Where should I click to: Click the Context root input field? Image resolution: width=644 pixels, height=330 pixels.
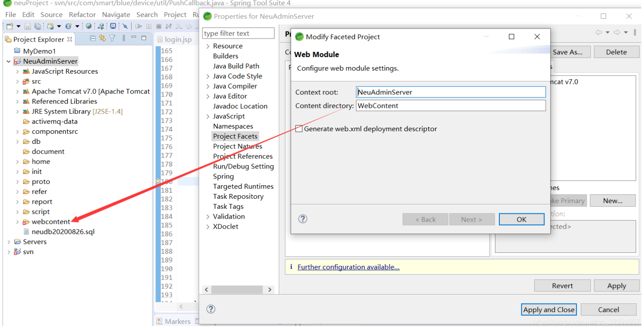[451, 92]
